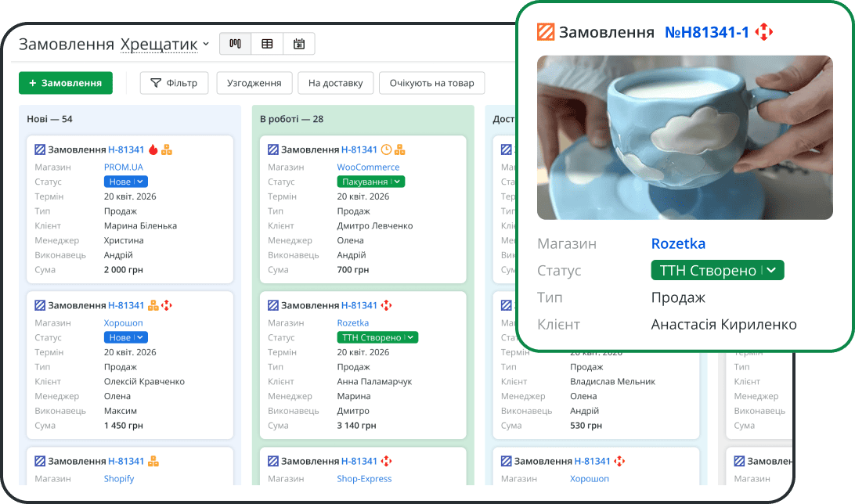Click the cloud cup product image
The height and width of the screenshot is (504, 855).
coord(684,138)
